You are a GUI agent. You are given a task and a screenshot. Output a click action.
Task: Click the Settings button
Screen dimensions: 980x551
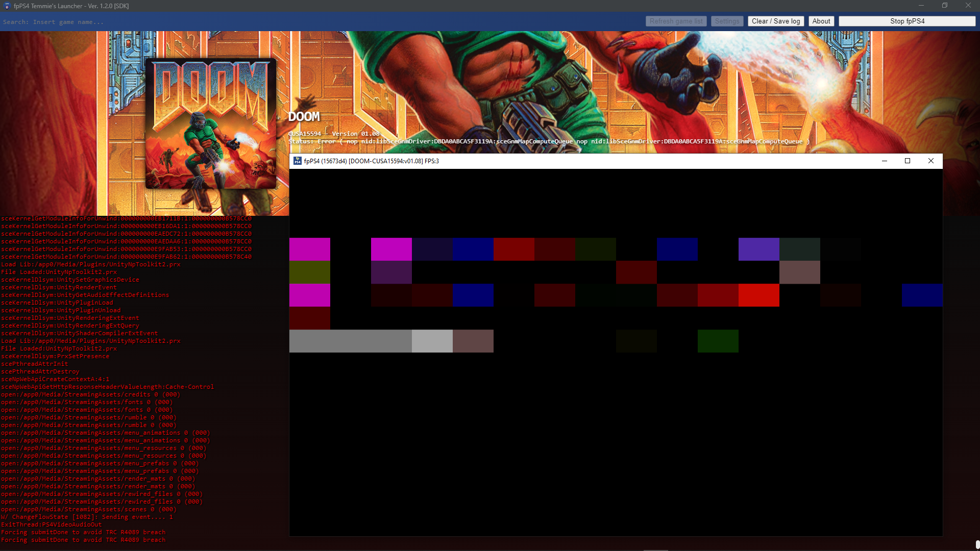click(x=727, y=21)
